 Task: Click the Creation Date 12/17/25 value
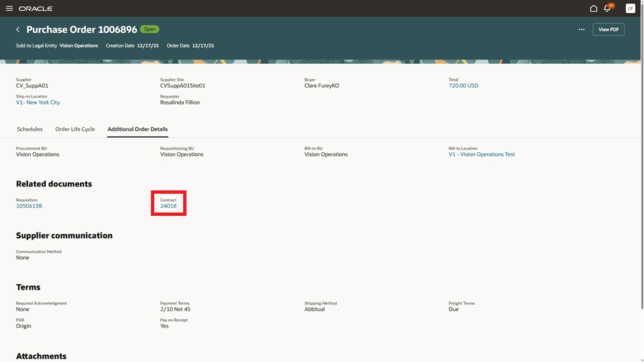(x=148, y=46)
